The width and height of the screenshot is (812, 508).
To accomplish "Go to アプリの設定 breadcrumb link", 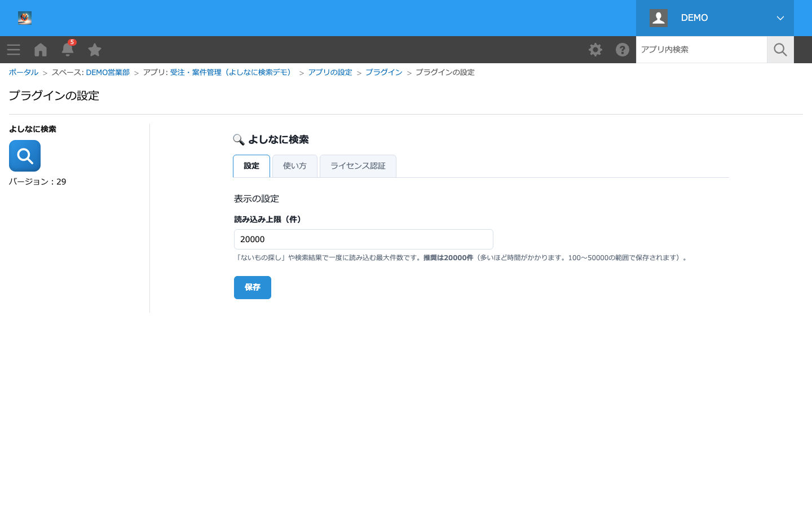I will pos(330,72).
